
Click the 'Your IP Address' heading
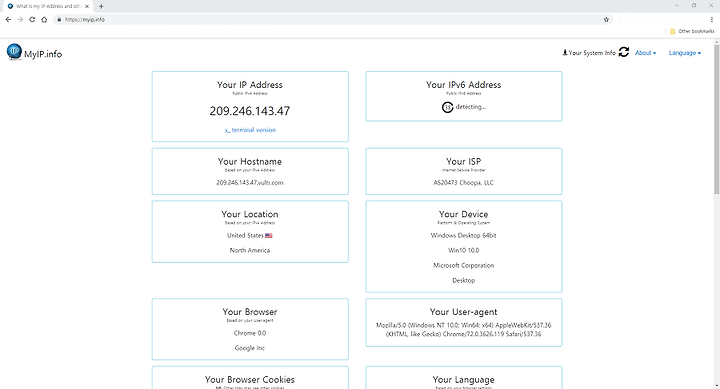(x=250, y=85)
